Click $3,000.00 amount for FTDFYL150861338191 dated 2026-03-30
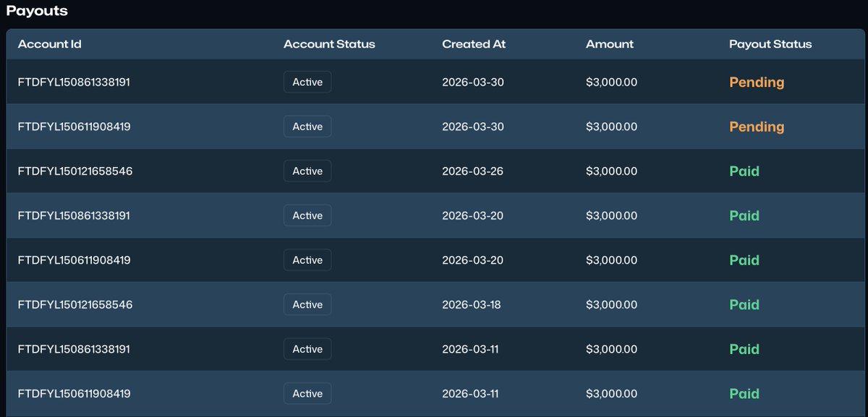Screen dimensions: 868x417 [x=612, y=82]
